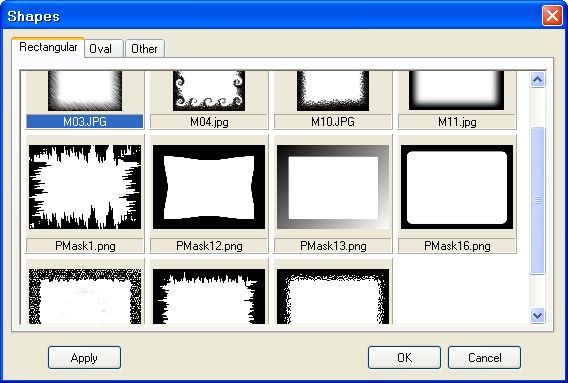Click the scrollbar down arrow
568x383 pixels.
[x=538, y=315]
